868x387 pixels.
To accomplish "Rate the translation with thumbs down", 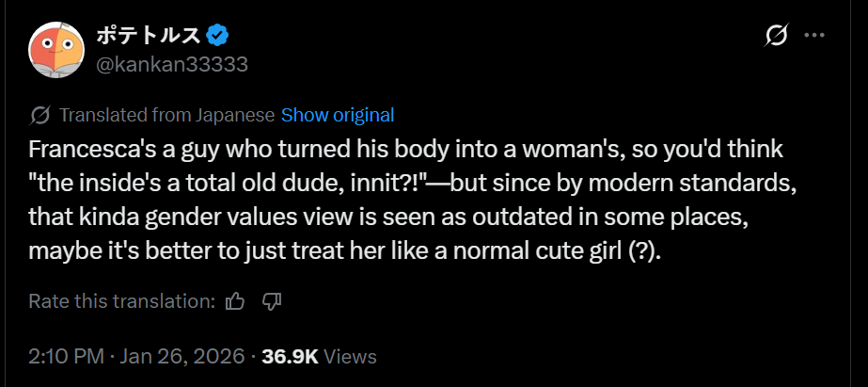I will 272,301.
